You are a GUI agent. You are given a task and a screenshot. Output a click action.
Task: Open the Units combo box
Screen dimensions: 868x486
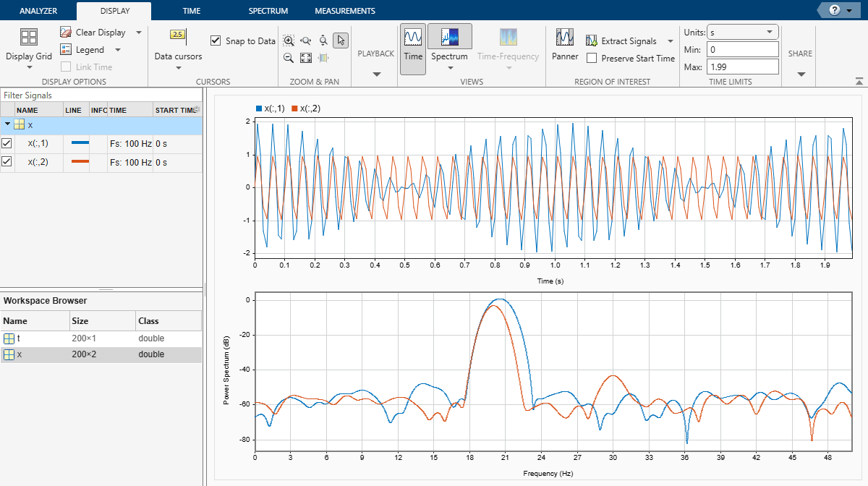coord(742,33)
